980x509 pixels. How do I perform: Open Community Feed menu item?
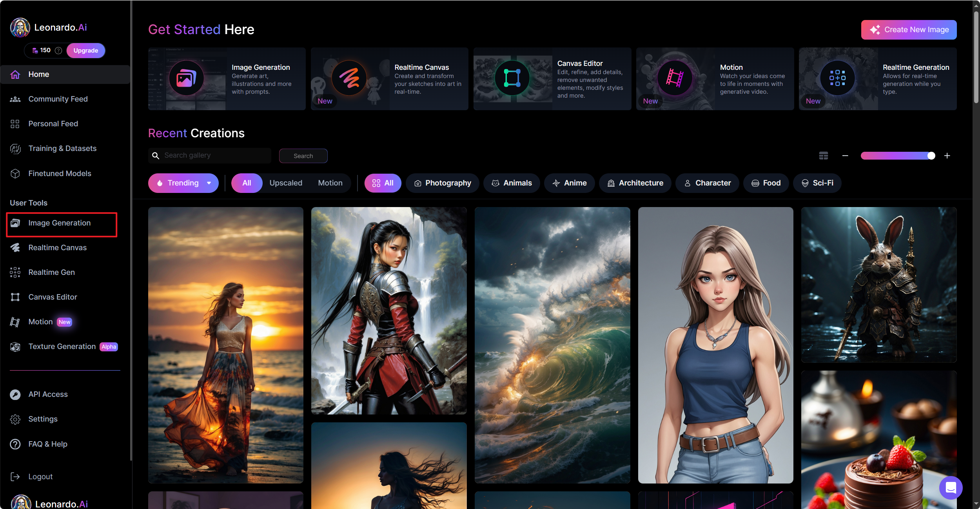click(x=58, y=99)
